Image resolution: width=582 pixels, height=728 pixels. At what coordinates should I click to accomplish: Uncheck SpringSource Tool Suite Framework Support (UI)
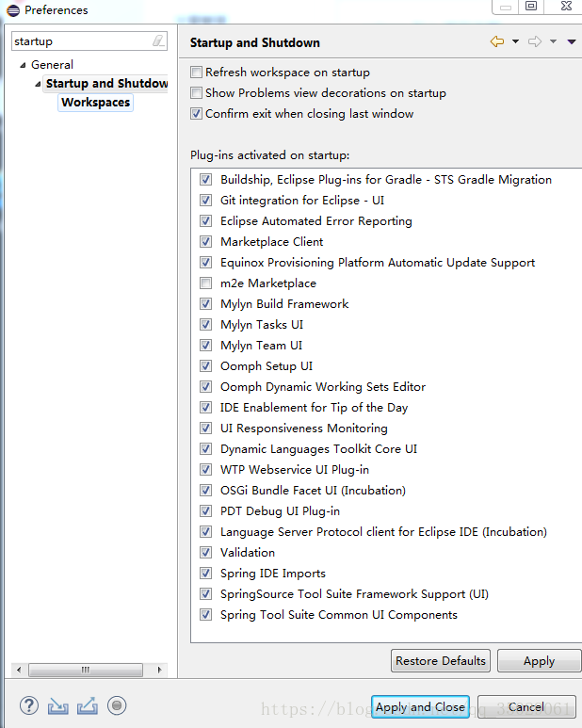[x=205, y=594]
